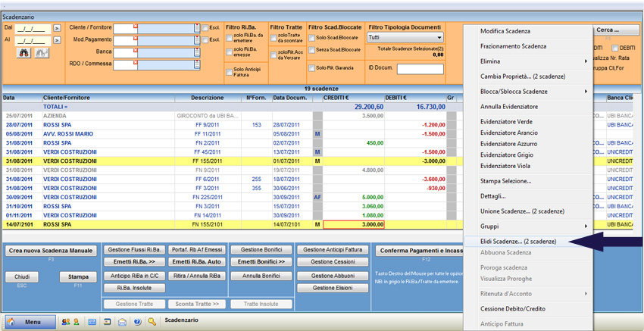Open the help question mark icon
This screenshot has height=331, width=644.
click(x=137, y=322)
